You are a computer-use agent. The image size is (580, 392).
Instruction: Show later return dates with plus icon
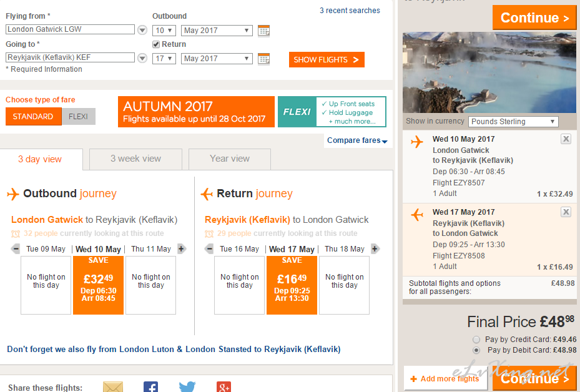click(375, 249)
